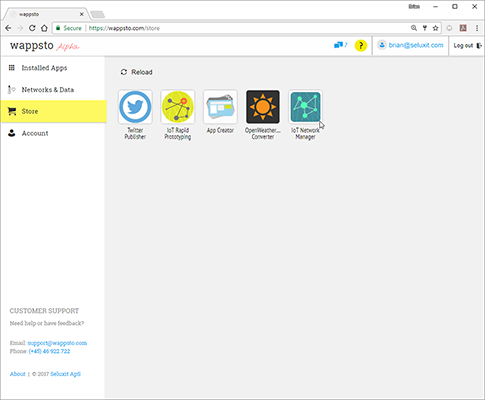Click the browser home icon
The image size is (485, 400).
tap(44, 28)
